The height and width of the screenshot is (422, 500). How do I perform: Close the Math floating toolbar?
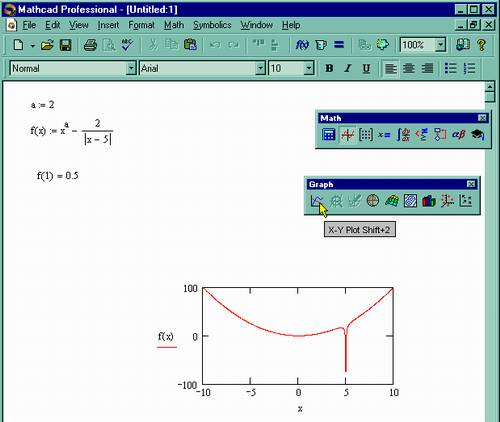[482, 118]
